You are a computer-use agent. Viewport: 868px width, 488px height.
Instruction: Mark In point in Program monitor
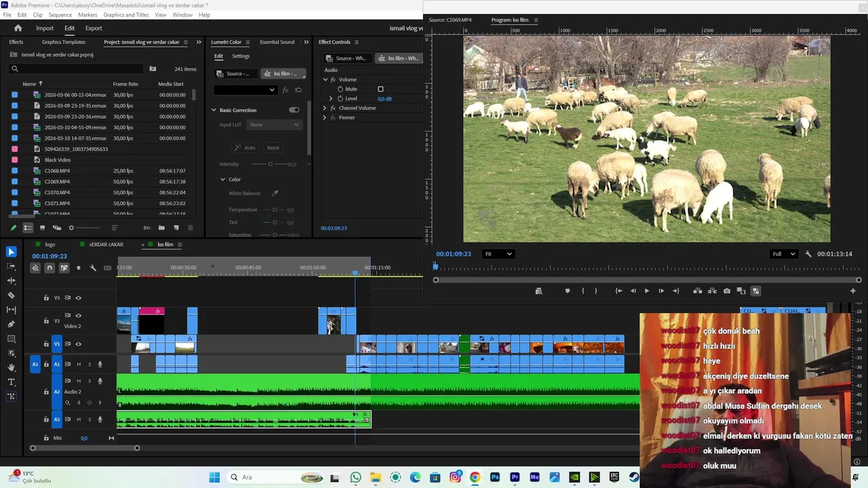[x=583, y=291]
